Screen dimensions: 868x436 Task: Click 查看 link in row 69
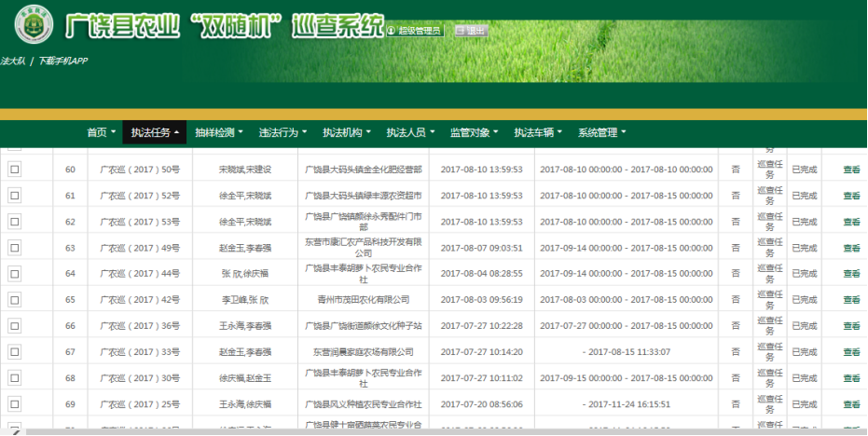851,404
